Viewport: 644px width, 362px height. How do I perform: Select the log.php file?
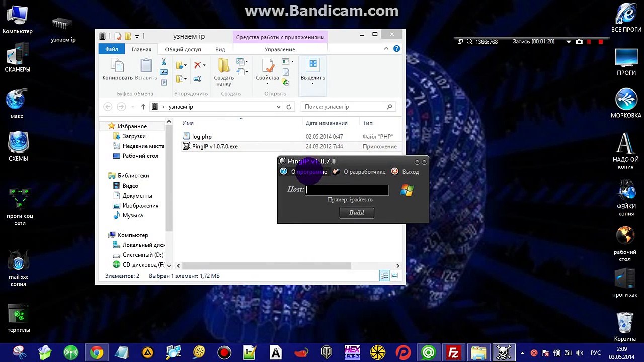(202, 137)
